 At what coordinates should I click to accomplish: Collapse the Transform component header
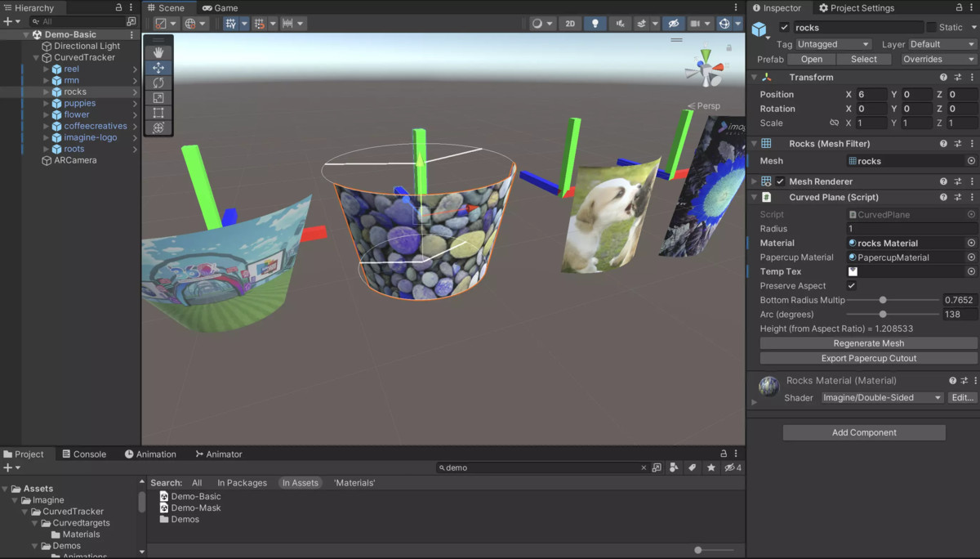pyautogui.click(x=755, y=77)
